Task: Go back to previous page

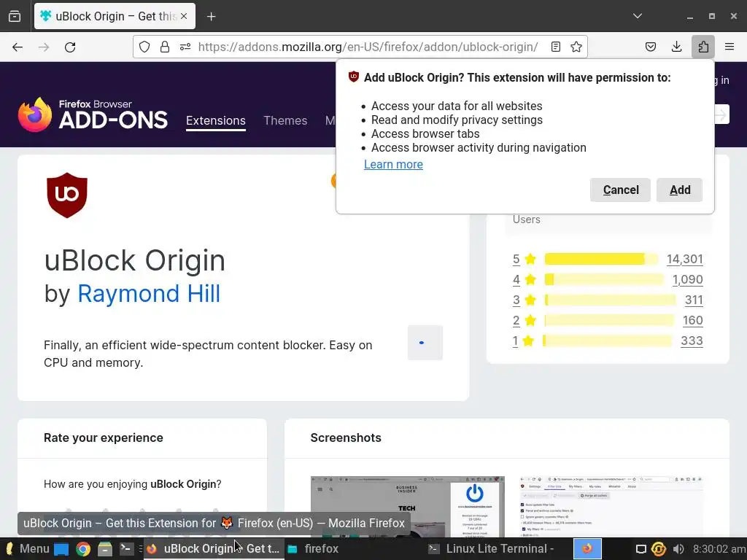Action: pyautogui.click(x=18, y=47)
